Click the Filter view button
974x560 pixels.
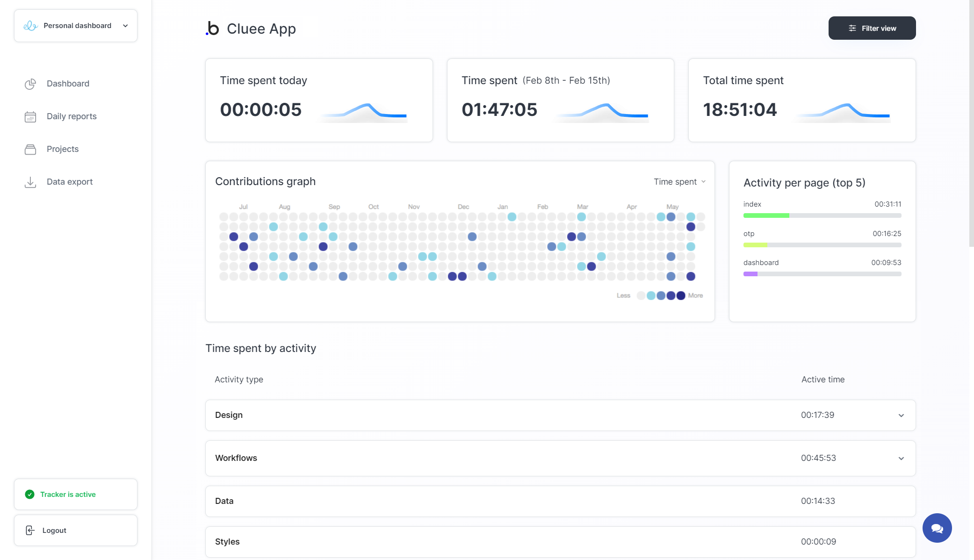(872, 28)
